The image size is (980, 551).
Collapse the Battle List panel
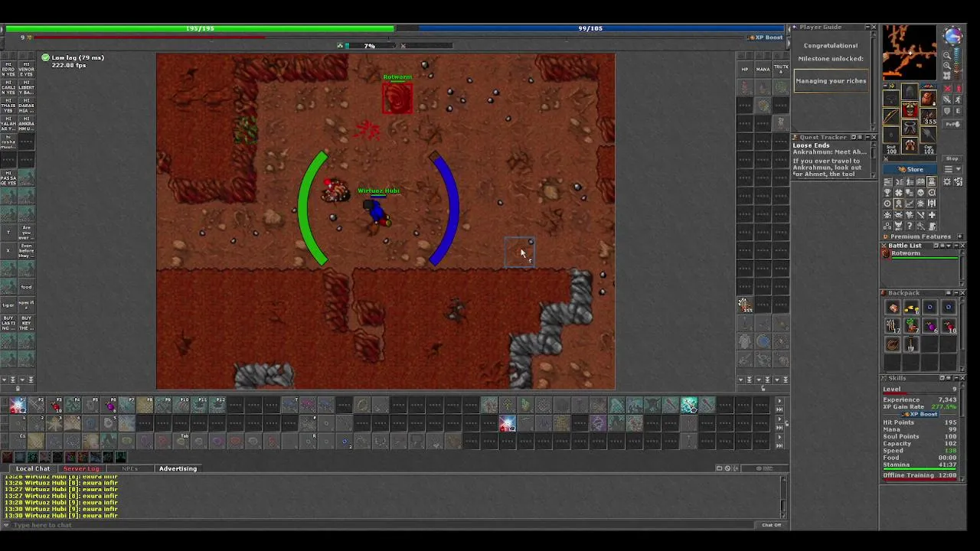[956, 246]
